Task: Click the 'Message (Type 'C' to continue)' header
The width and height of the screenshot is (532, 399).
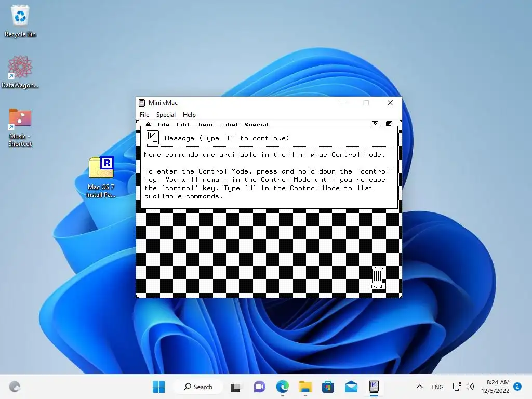Action: point(227,138)
